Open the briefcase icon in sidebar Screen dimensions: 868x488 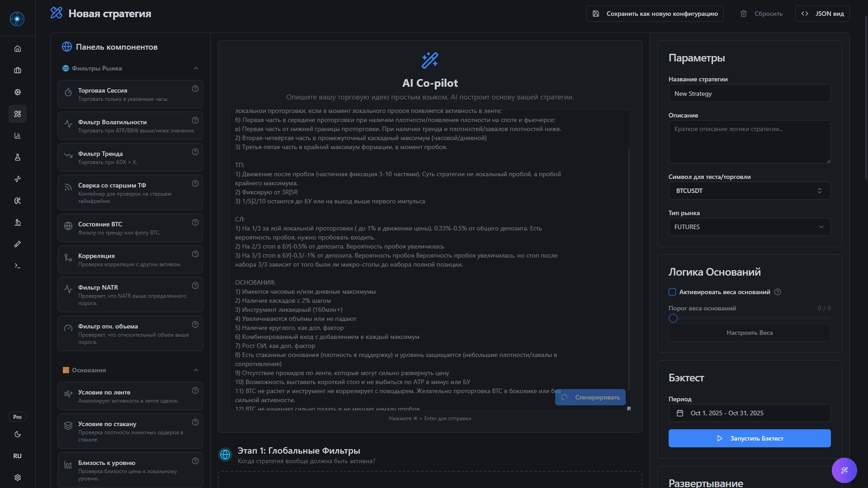tap(18, 70)
